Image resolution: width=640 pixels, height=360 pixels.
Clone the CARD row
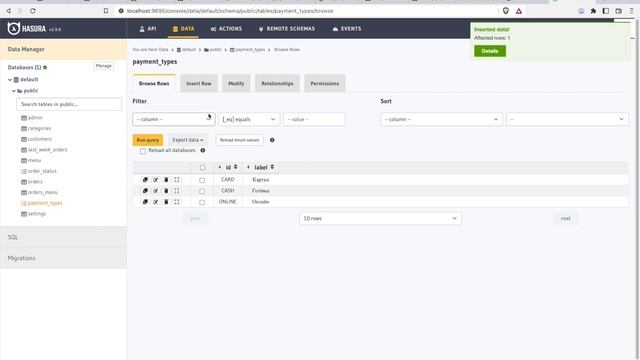pyautogui.click(x=145, y=180)
